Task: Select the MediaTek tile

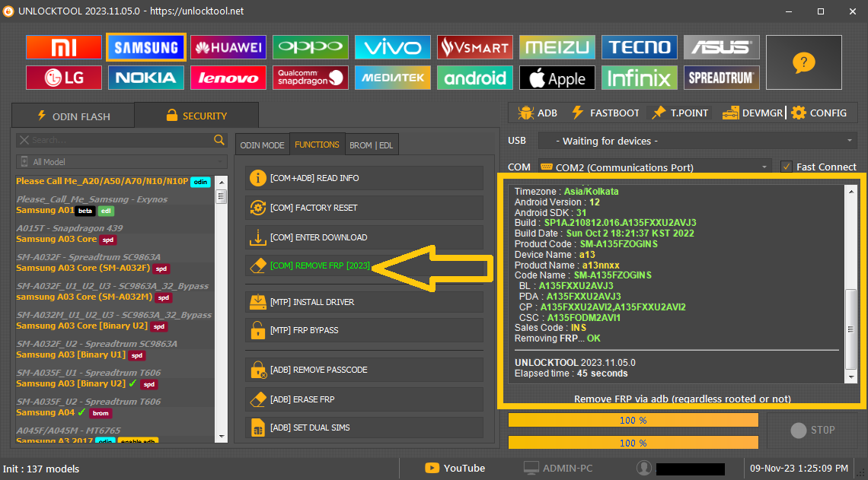Action: 392,78
